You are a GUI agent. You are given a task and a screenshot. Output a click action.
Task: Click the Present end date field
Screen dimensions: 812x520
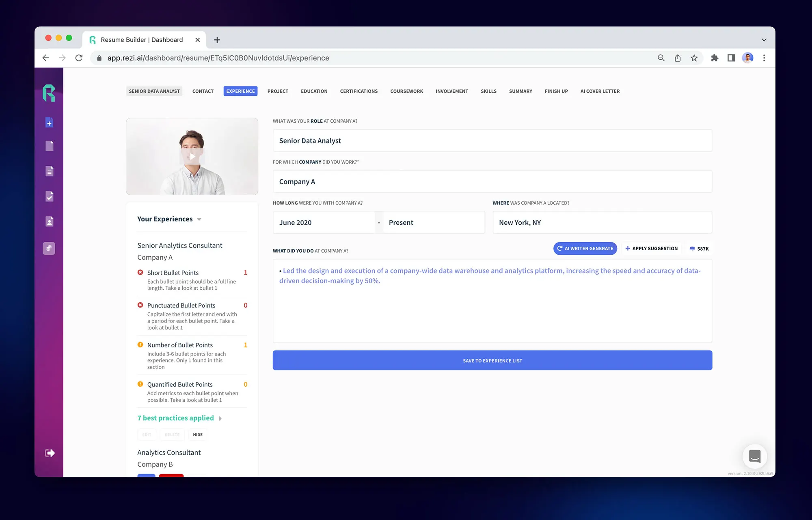434,222
